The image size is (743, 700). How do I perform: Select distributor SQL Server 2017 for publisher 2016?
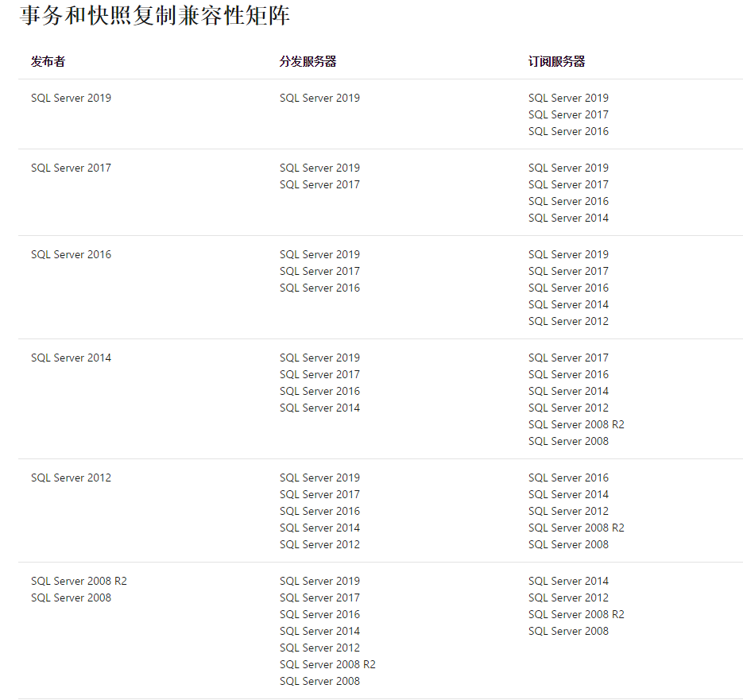tap(320, 272)
